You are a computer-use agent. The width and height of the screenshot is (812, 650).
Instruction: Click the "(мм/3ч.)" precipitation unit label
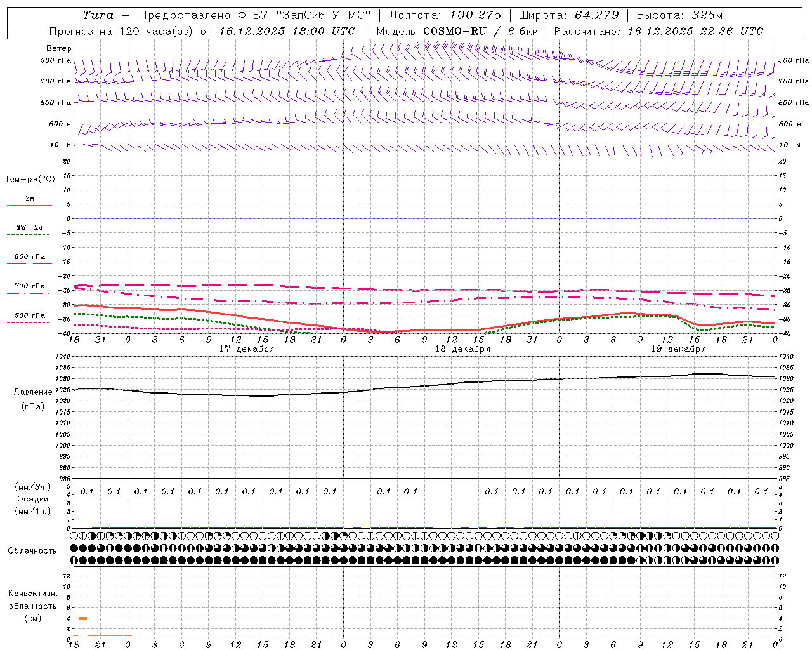(32, 487)
